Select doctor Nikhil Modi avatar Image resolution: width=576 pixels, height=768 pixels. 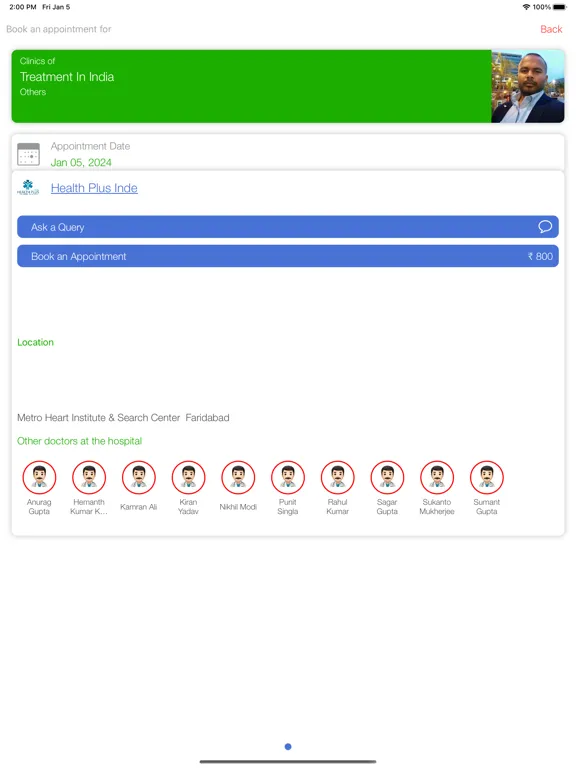pos(238,477)
